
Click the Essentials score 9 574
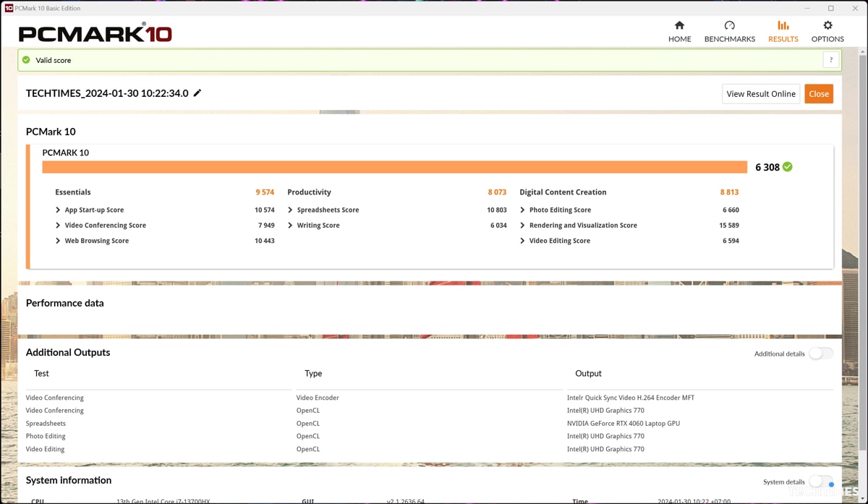click(265, 192)
